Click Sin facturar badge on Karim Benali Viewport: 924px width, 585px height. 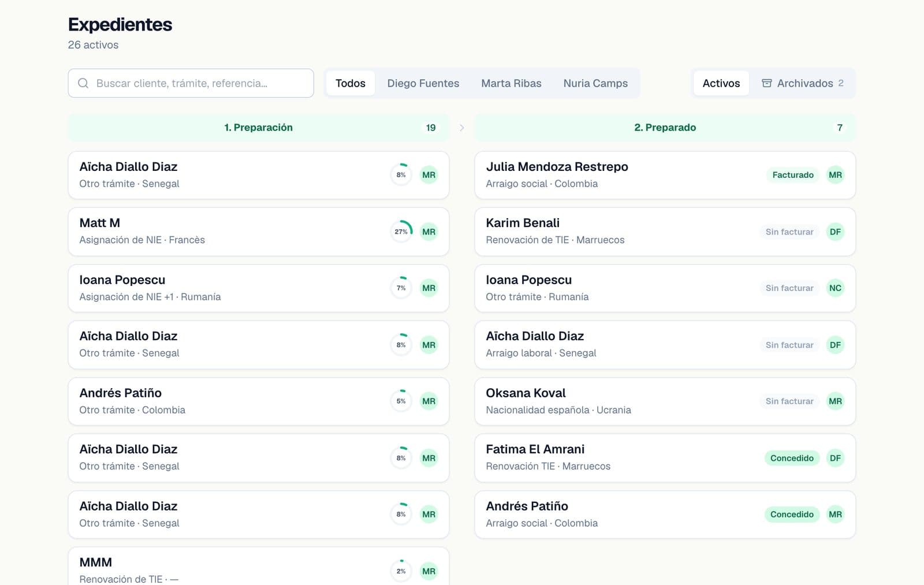tap(789, 232)
